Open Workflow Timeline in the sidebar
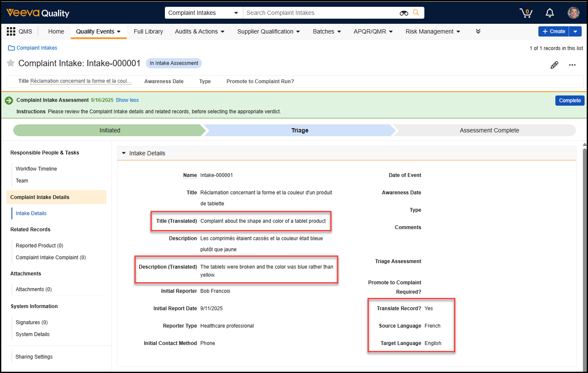The height and width of the screenshot is (373, 588). (x=36, y=169)
